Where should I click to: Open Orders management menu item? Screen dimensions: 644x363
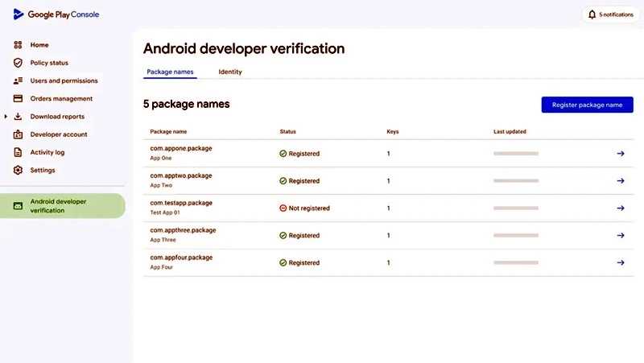[x=62, y=98]
